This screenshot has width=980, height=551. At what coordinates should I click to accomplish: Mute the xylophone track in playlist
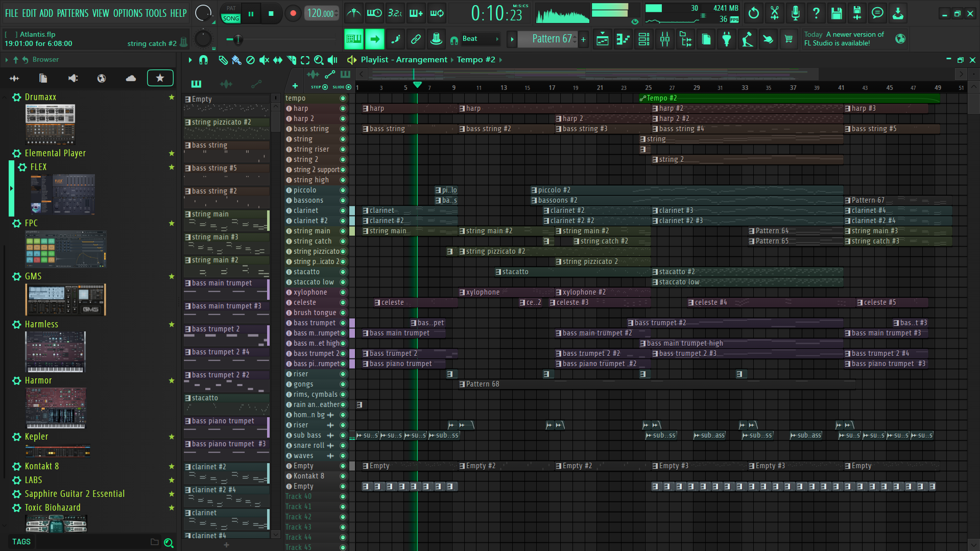[x=343, y=292]
